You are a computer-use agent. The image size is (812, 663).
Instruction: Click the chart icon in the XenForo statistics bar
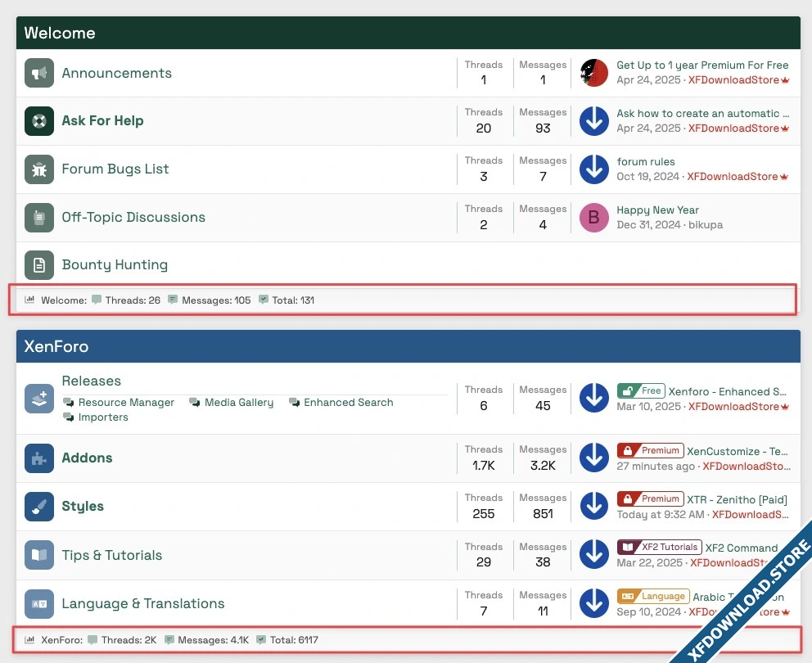pyautogui.click(x=29, y=639)
